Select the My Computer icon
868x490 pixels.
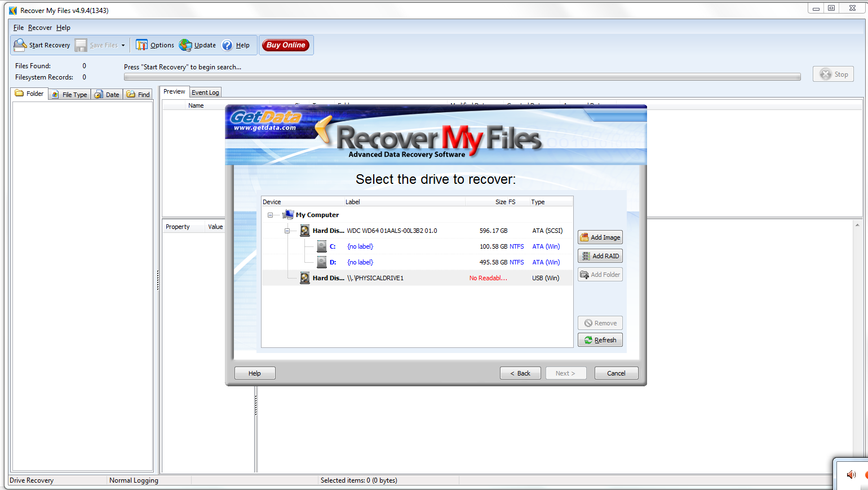click(x=288, y=214)
